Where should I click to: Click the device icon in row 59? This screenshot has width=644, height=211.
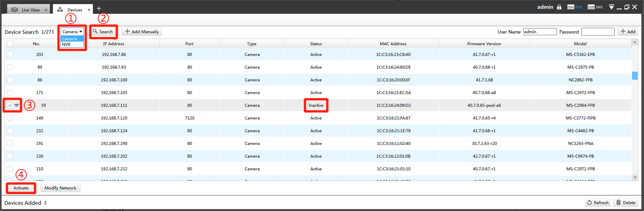pos(17,106)
